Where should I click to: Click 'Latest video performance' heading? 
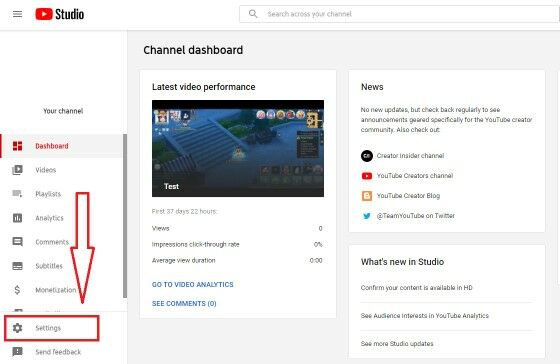[204, 87]
